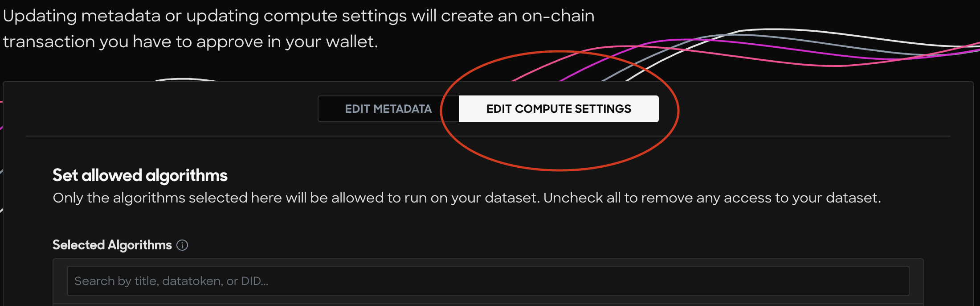Click the divider line beneath the tabs

pyautogui.click(x=488, y=136)
